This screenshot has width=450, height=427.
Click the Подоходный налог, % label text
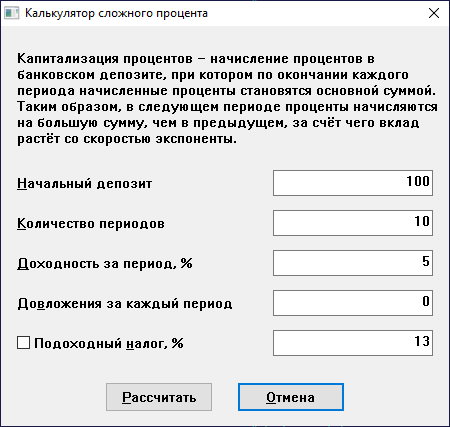(x=109, y=343)
